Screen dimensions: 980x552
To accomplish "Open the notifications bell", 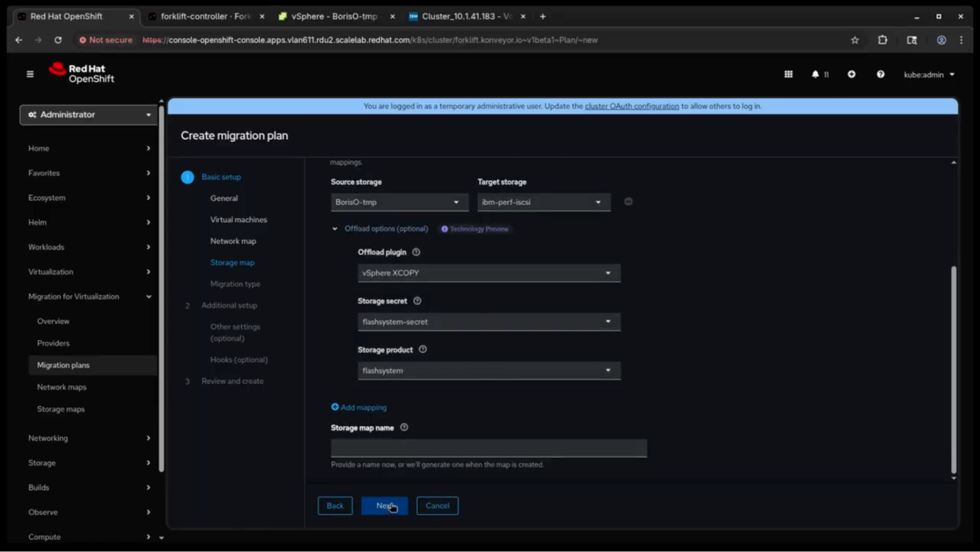I will (x=815, y=74).
